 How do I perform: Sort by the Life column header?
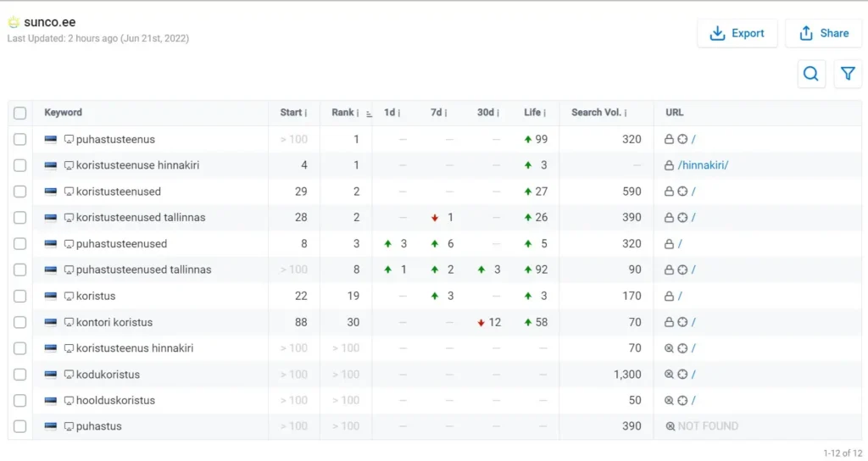tap(534, 113)
